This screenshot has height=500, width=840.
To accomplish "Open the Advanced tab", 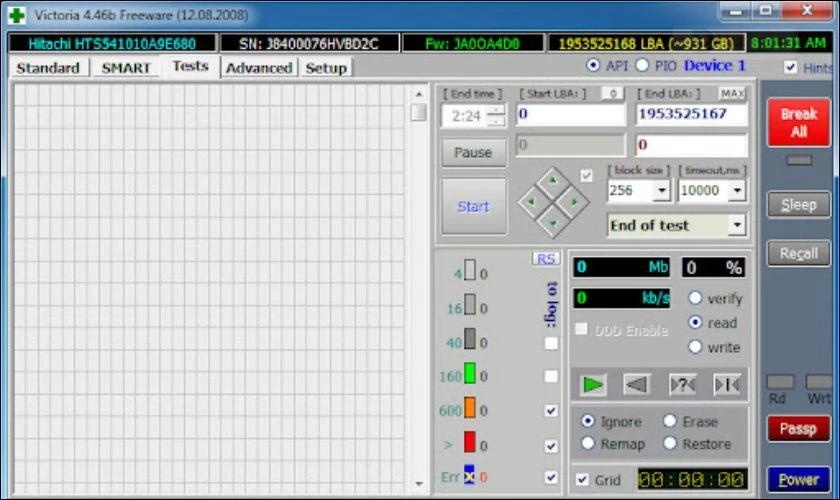I will tap(258, 67).
